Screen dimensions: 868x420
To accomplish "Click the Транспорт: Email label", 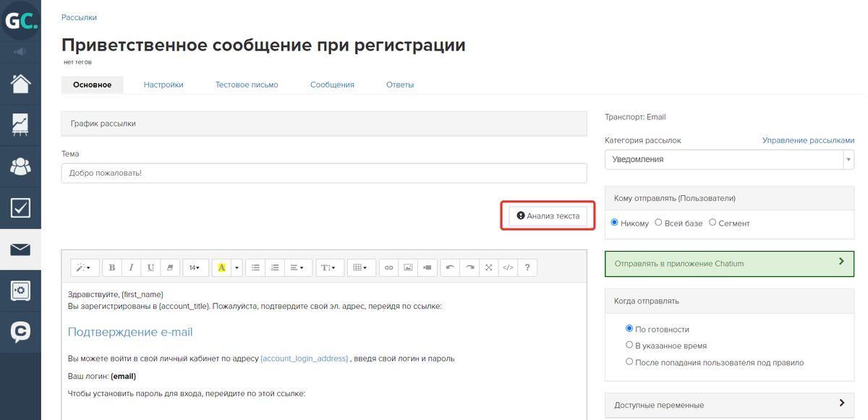I will coord(634,117).
